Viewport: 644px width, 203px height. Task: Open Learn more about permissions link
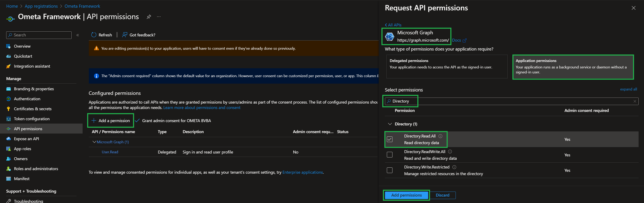point(202,108)
